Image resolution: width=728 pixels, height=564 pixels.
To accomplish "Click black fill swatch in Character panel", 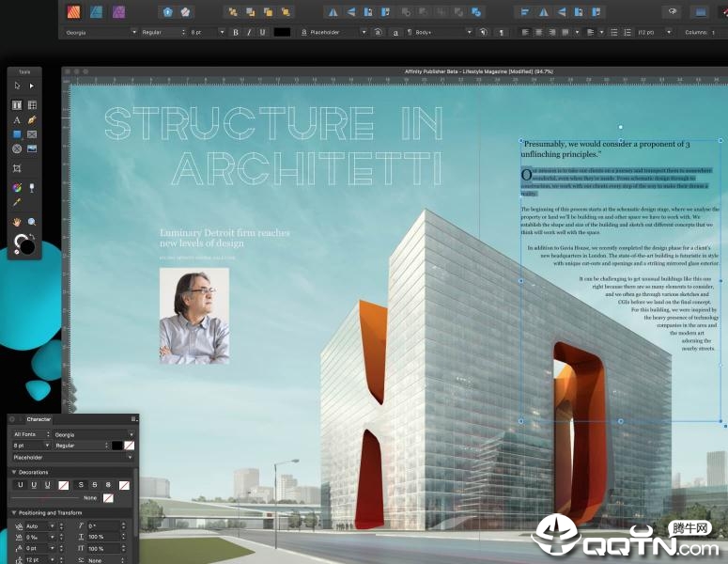I will tap(117, 446).
